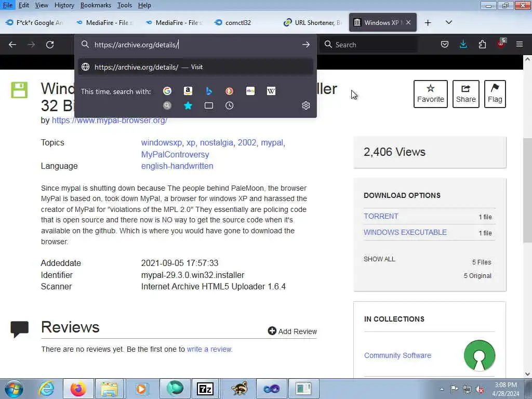
Task: Click the grey magnifier search engine icon
Action: pyautogui.click(x=167, y=105)
